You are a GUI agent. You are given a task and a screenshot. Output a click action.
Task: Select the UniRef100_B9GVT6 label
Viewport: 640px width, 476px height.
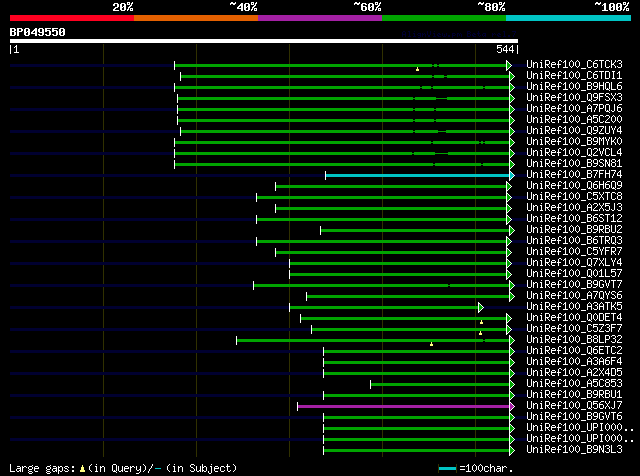pos(574,417)
